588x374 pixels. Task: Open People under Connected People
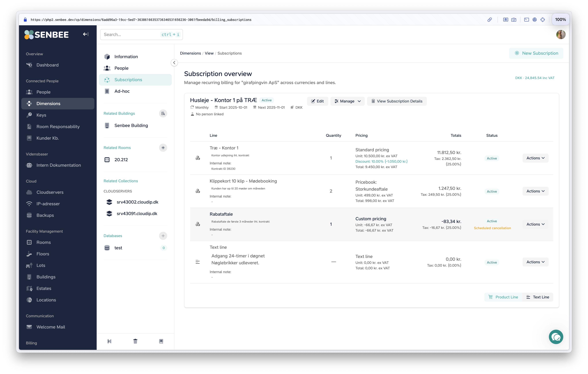58,92
